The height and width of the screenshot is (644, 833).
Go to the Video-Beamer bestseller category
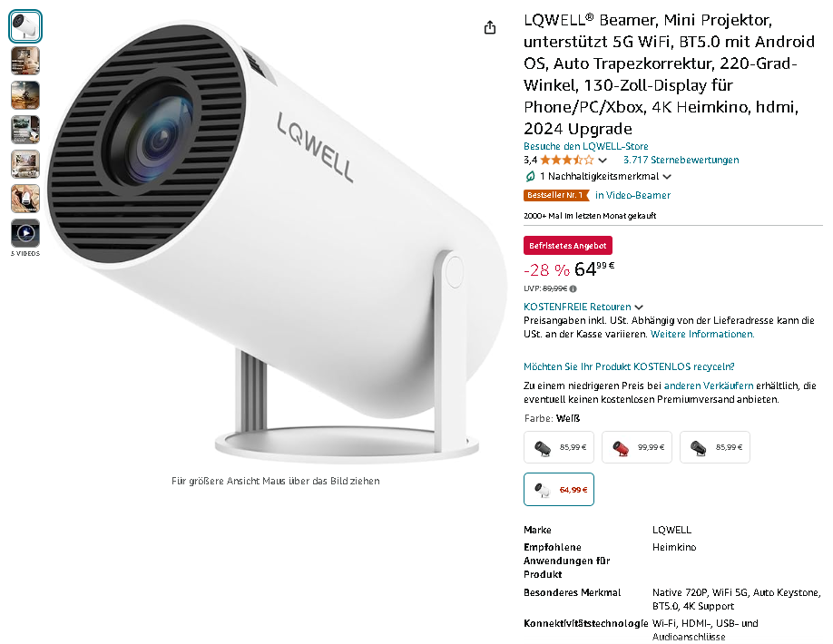[632, 195]
